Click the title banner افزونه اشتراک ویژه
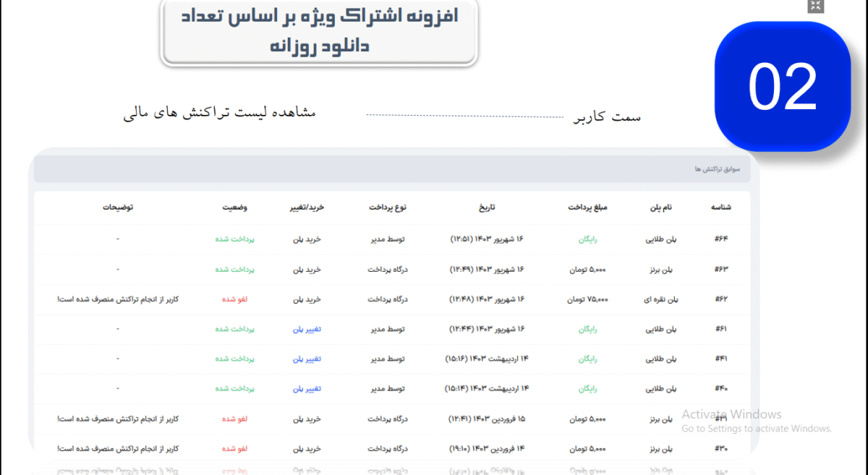Viewport: 868px width, 475px height. tap(319, 33)
